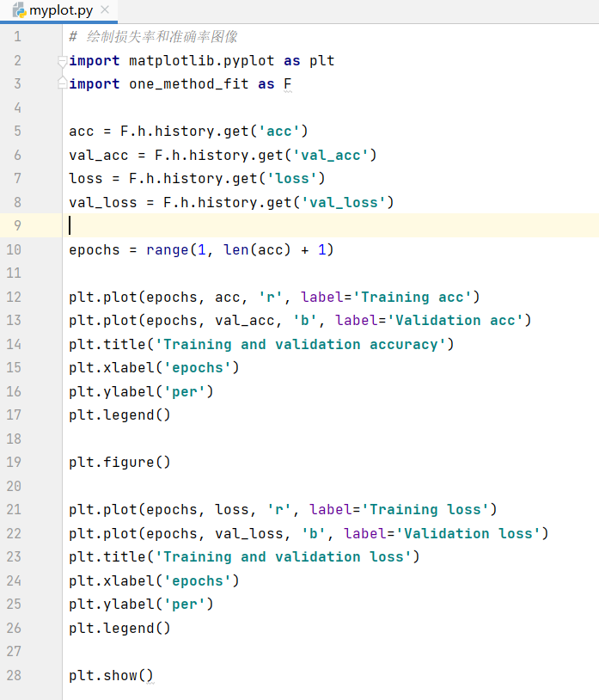599x700 pixels.
Task: Close the myplot.py tab
Action: [x=105, y=9]
